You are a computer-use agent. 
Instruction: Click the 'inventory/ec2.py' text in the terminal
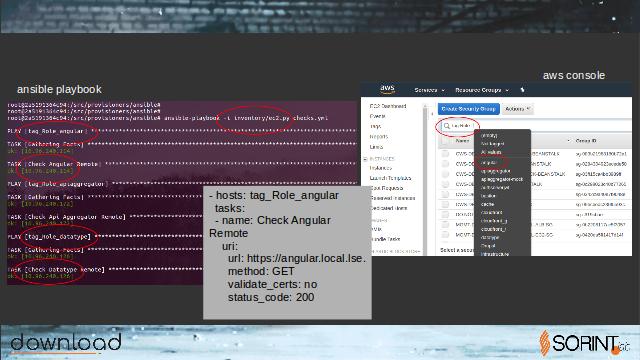261,118
